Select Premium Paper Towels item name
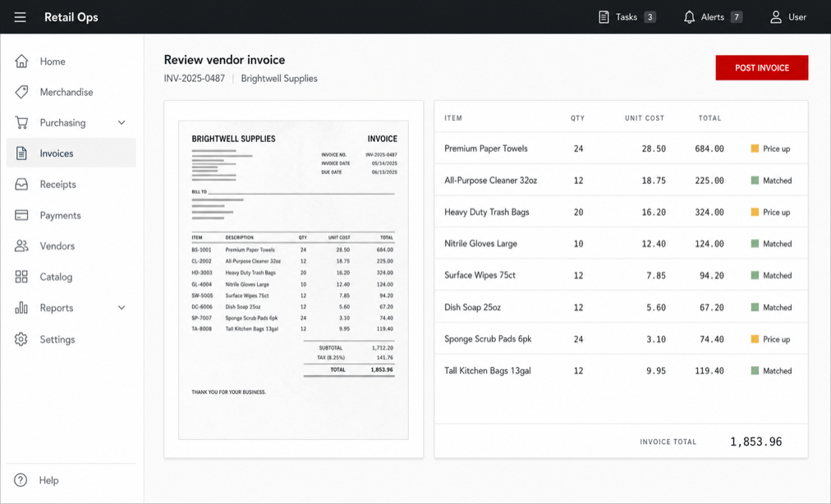Image resolution: width=831 pixels, height=504 pixels. 486,149
